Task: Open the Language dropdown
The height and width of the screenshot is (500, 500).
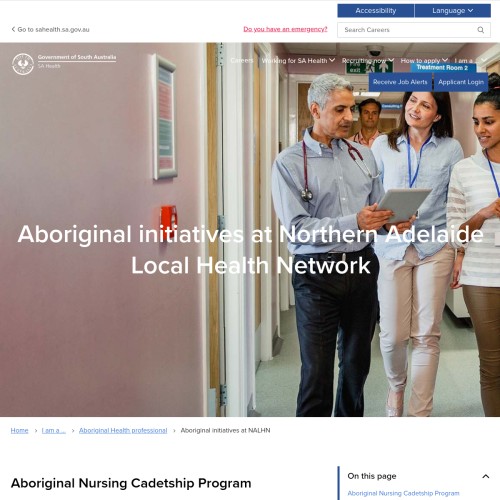Action: [x=453, y=11]
